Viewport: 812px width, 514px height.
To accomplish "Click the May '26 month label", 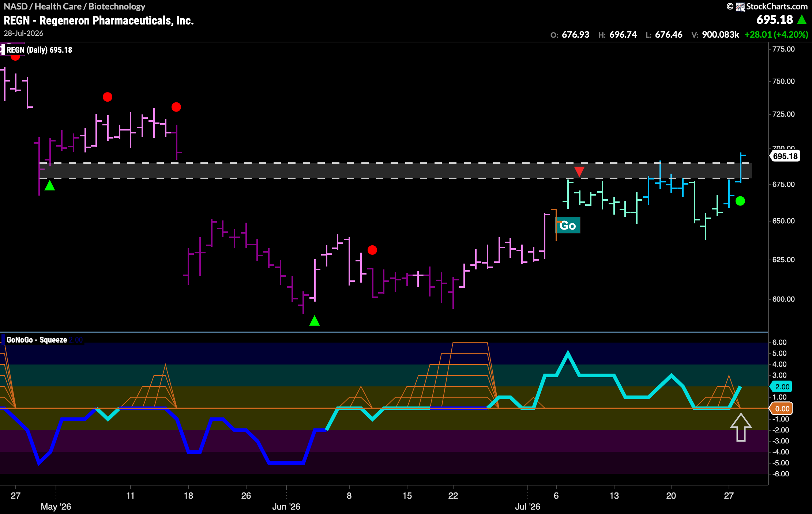I will (x=56, y=507).
